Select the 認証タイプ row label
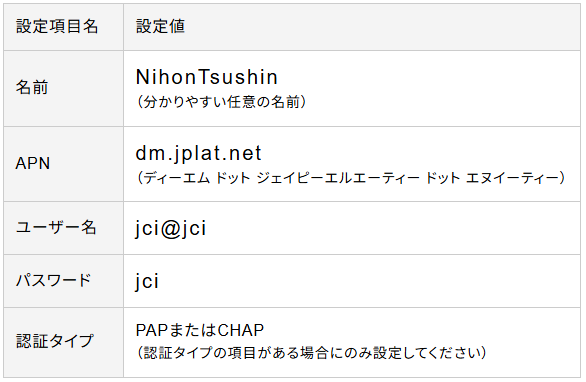The width and height of the screenshot is (586, 382). pyautogui.click(x=55, y=341)
